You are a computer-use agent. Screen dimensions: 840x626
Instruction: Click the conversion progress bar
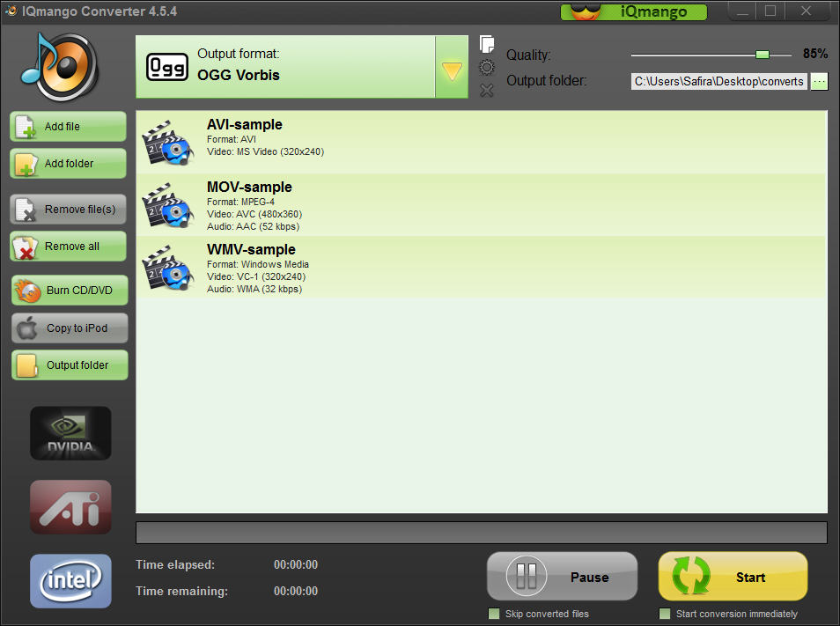(482, 533)
